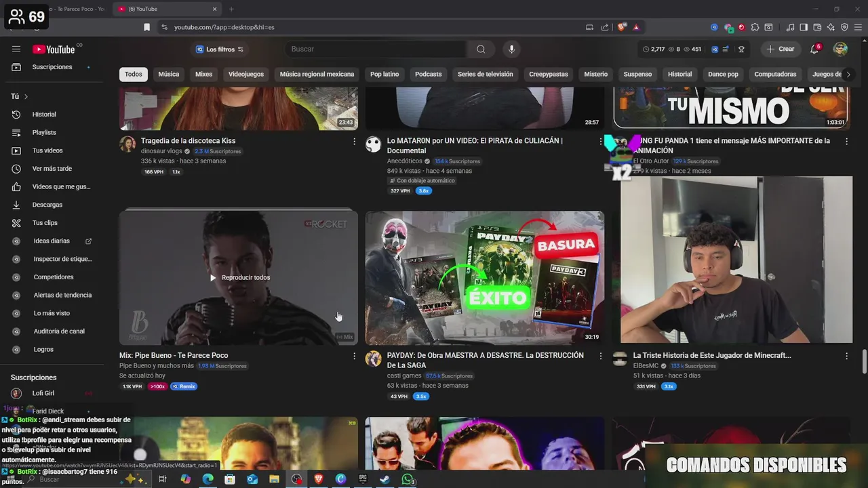Select the Dance pop filter chip

coord(723,75)
